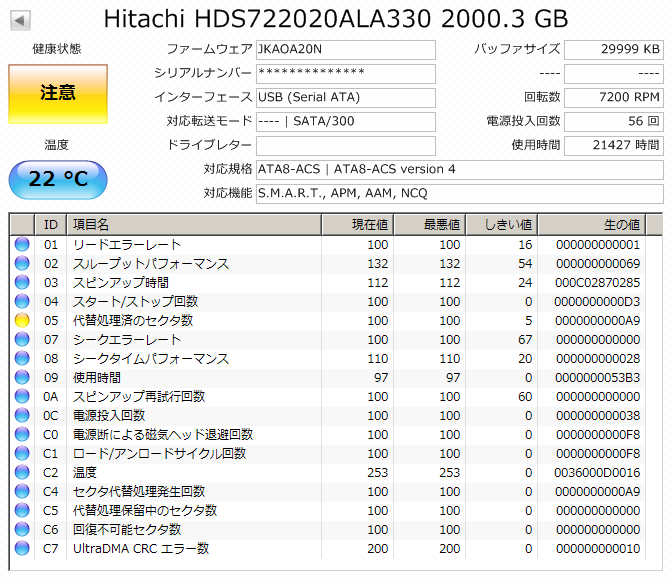Select the status orb for row C5
This screenshot has height=580, width=672.
(22, 510)
